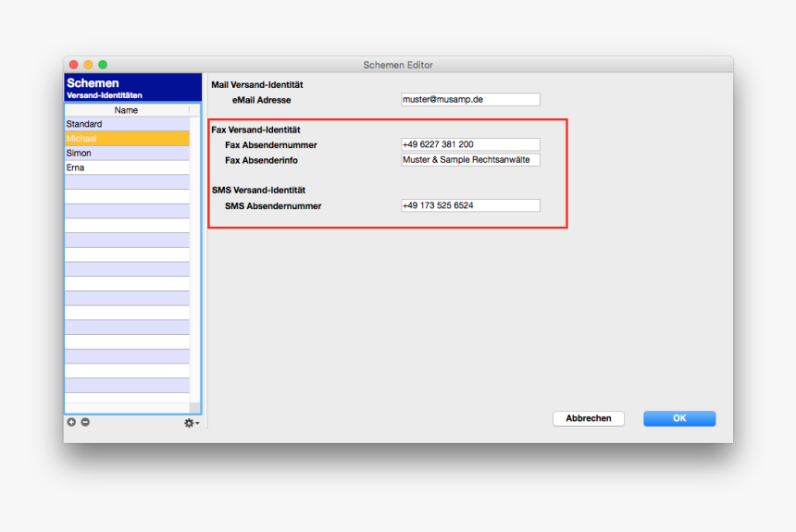
Task: Click the SMS Absendernummer input field
Action: click(x=470, y=205)
